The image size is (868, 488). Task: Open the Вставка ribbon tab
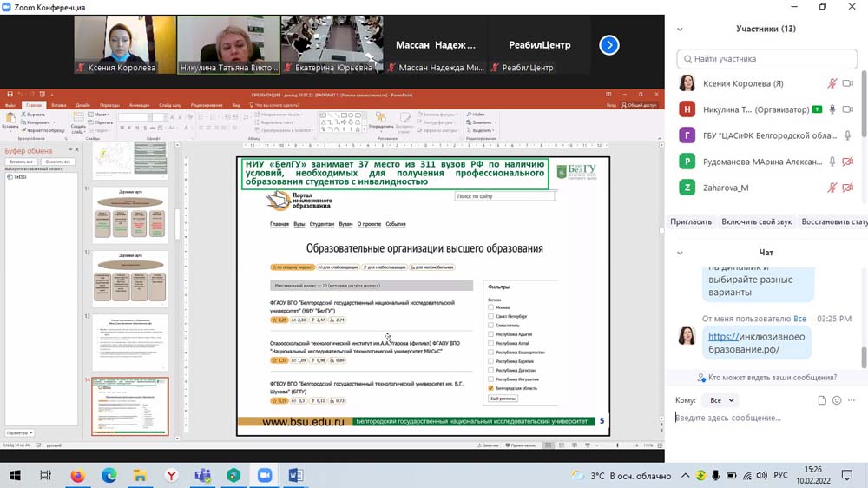coord(59,105)
